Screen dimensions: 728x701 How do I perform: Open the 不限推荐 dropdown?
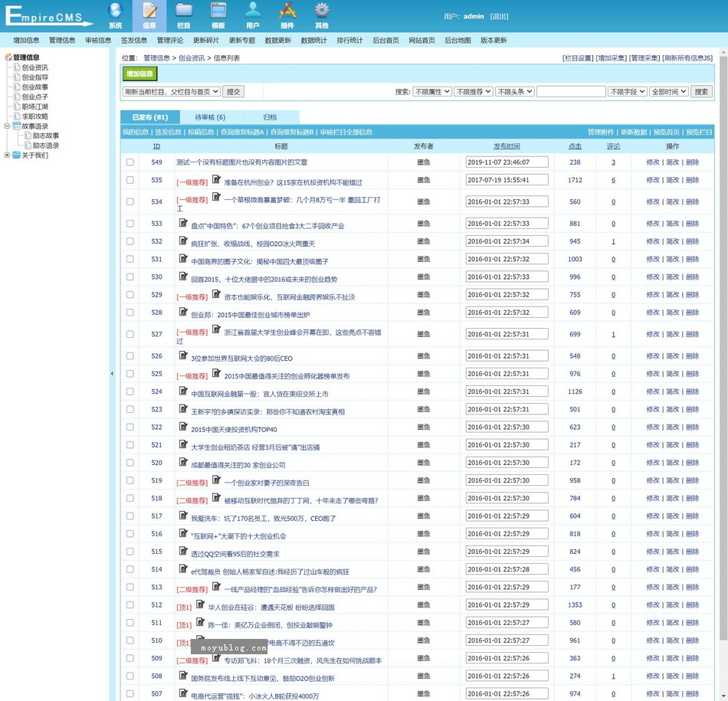click(473, 91)
